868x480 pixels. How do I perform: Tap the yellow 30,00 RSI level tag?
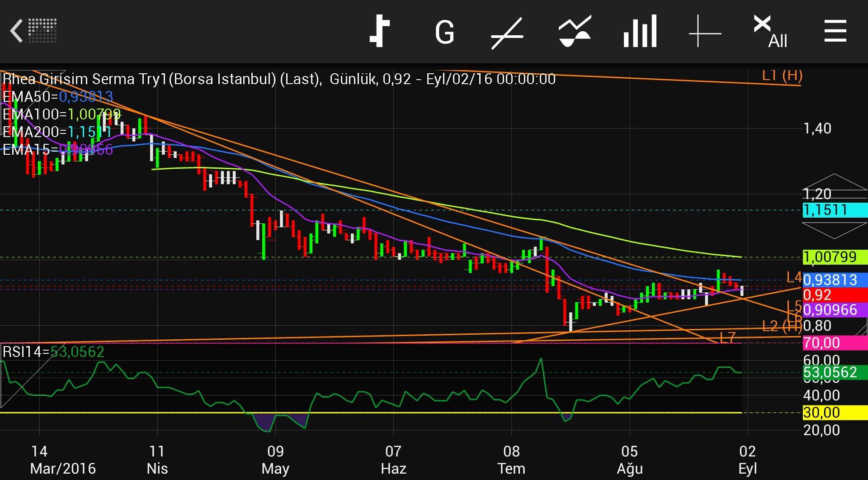tap(834, 413)
